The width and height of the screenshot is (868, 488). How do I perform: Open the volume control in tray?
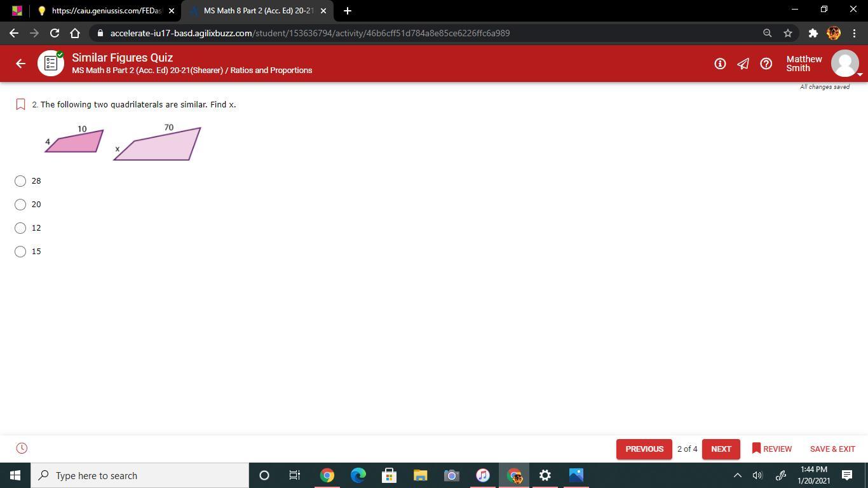[x=757, y=475]
